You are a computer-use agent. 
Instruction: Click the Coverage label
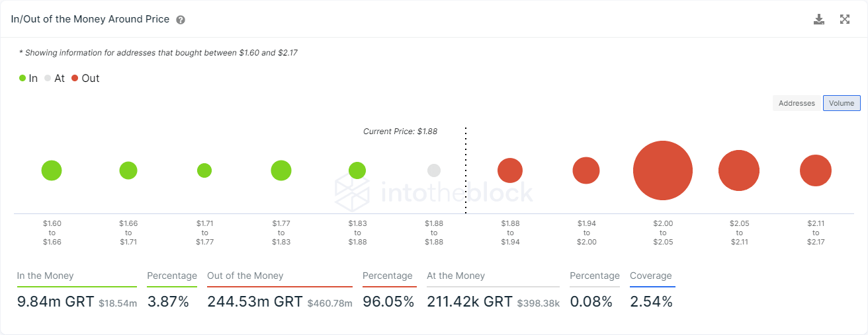click(x=650, y=276)
